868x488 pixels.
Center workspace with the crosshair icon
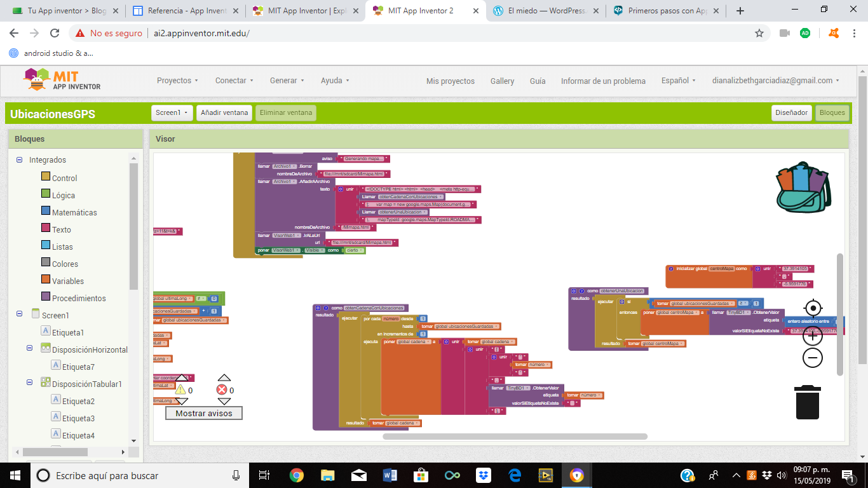tap(813, 309)
